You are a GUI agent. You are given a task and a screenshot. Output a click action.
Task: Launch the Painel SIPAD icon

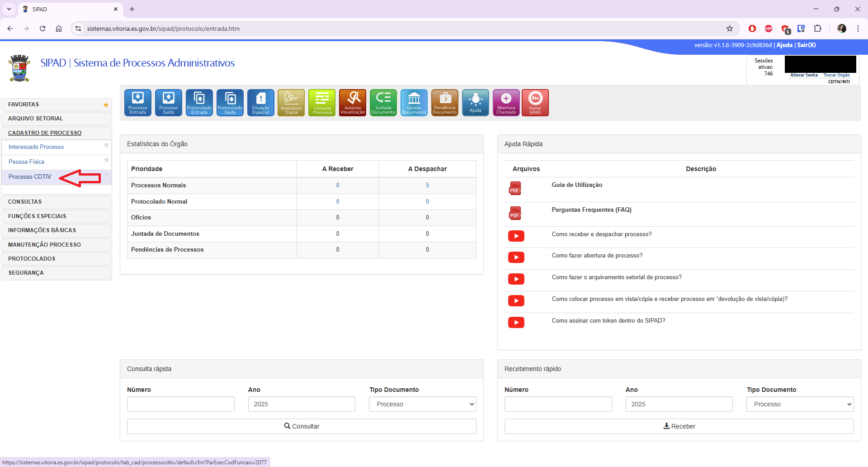pyautogui.click(x=535, y=103)
